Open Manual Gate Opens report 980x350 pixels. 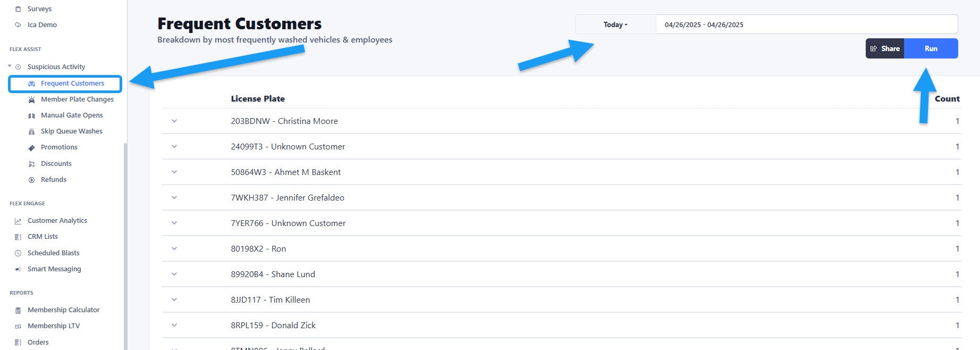72,115
